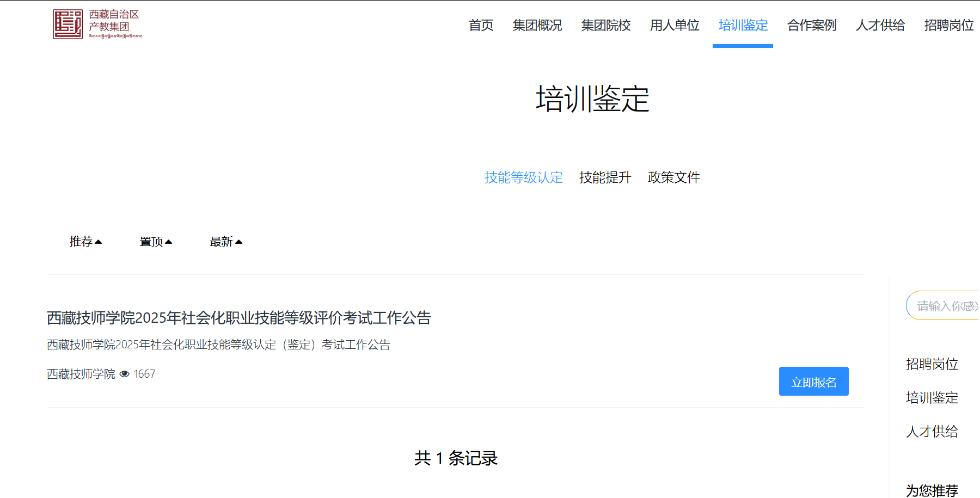Switch to the 政策文件 tab
980x498 pixels.
[673, 177]
